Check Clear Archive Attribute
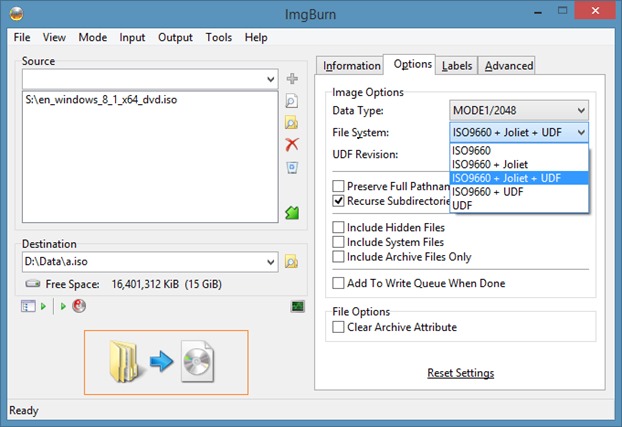Viewport: 622px width, 427px height. click(x=338, y=327)
